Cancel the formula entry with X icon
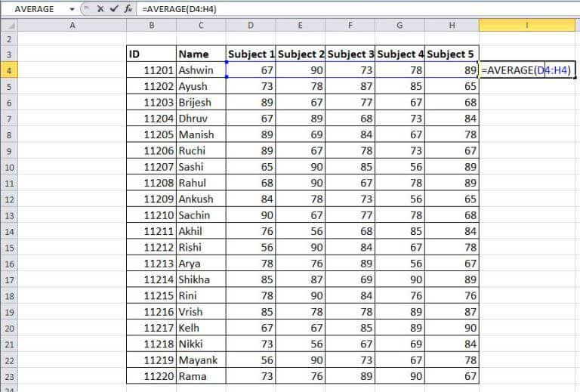The height and width of the screenshot is (392, 580). [100, 9]
